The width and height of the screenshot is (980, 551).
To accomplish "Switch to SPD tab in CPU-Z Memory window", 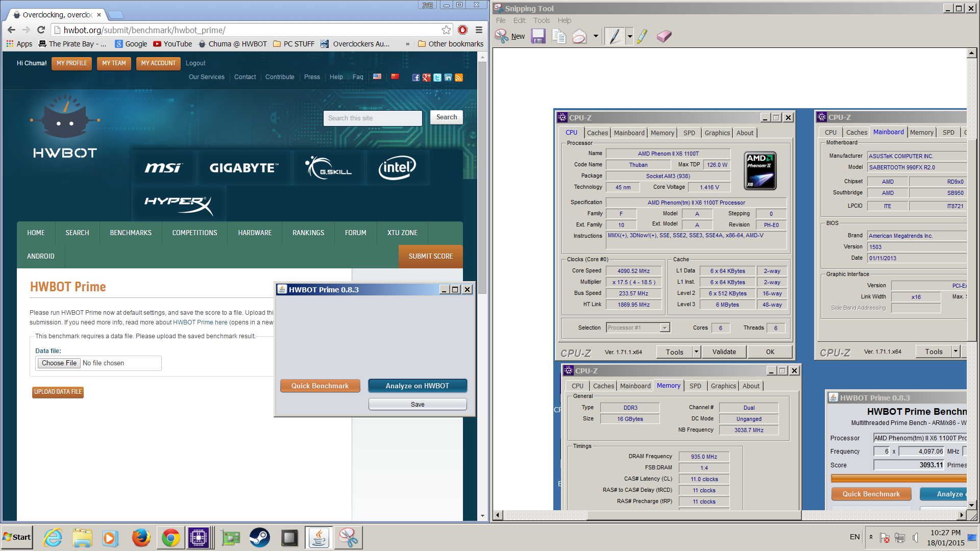I will pos(695,386).
